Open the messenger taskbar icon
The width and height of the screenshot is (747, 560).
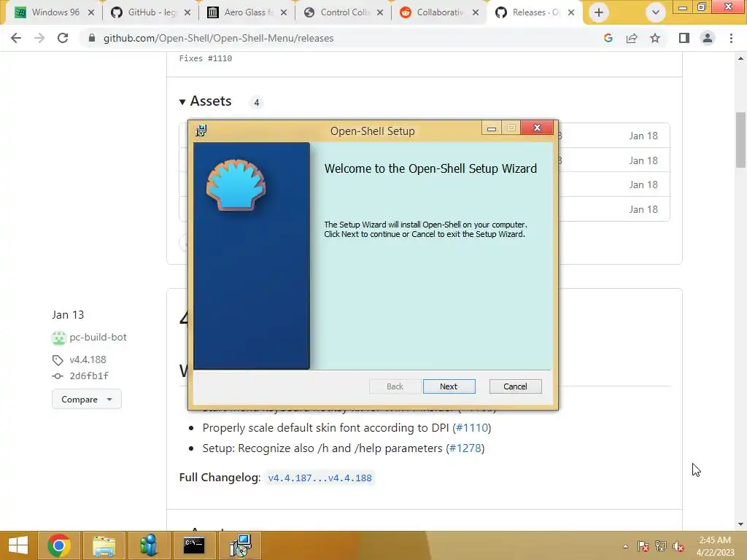point(149,545)
